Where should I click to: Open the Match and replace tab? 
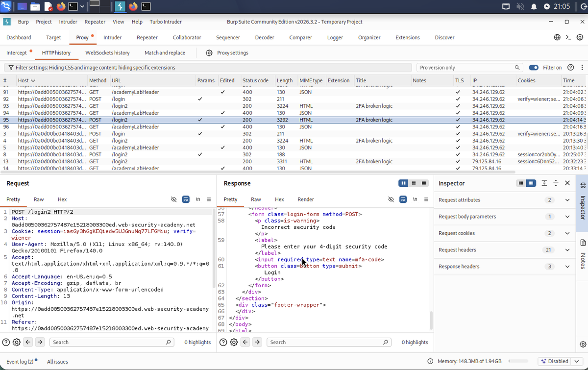click(x=165, y=53)
